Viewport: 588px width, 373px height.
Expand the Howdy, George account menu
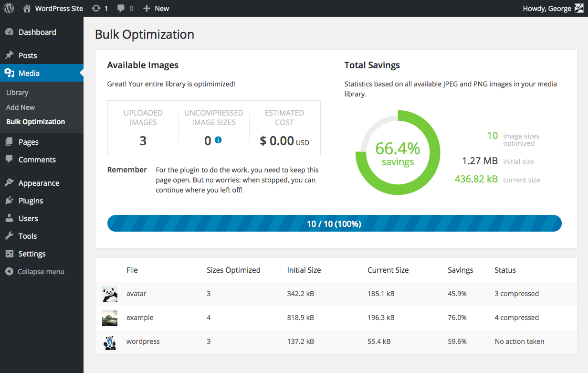[546, 8]
